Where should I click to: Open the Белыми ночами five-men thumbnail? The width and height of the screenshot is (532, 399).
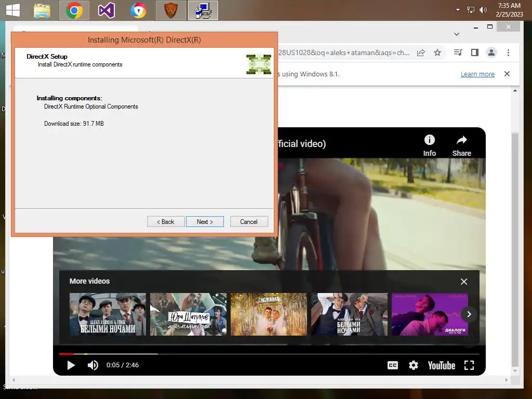coord(108,314)
